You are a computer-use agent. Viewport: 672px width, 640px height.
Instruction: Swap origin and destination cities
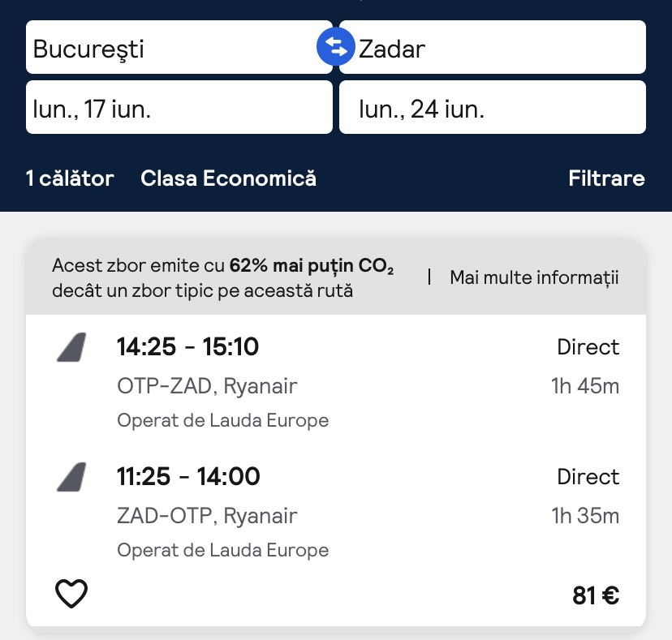336,47
